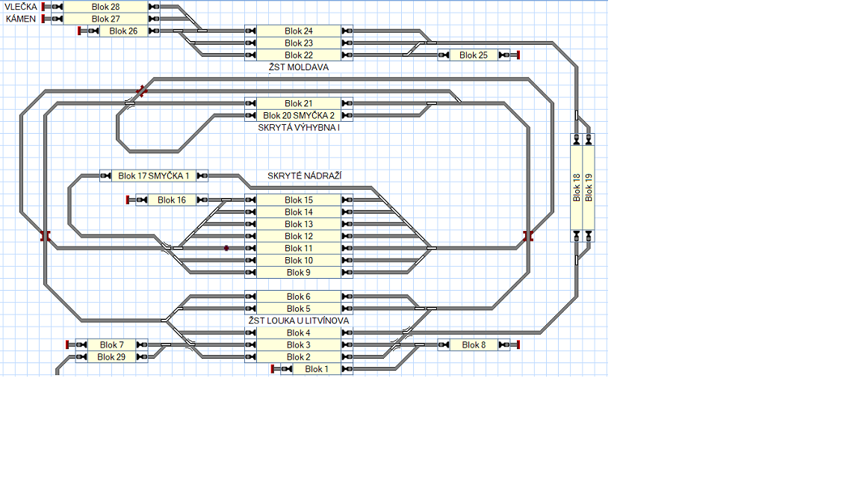
Task: Select the vertical Blok 18 block
Action: (577, 188)
